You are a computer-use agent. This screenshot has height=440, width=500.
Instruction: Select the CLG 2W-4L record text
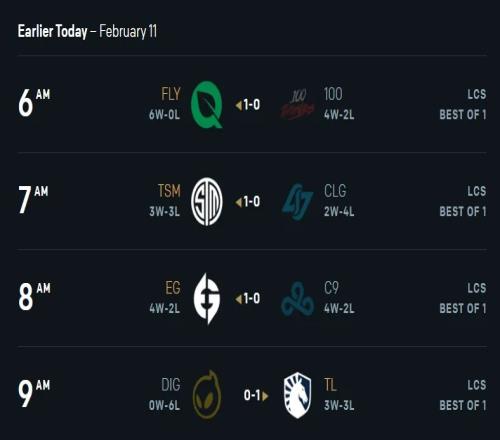(339, 211)
